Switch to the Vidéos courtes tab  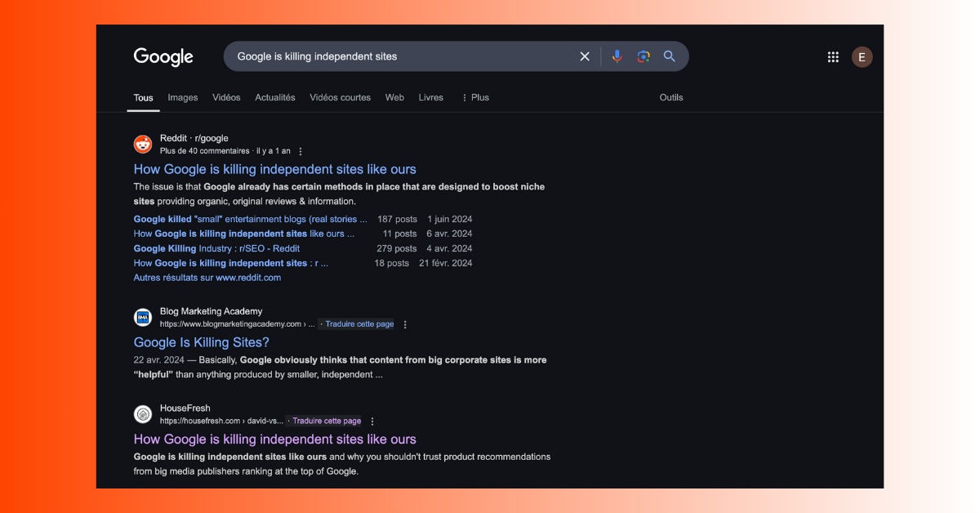pos(340,97)
